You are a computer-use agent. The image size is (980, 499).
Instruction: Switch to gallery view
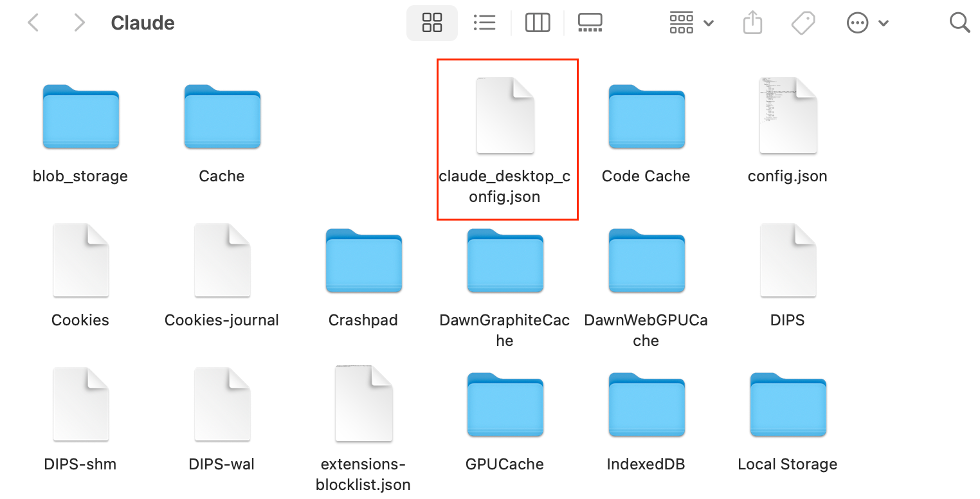pos(590,23)
